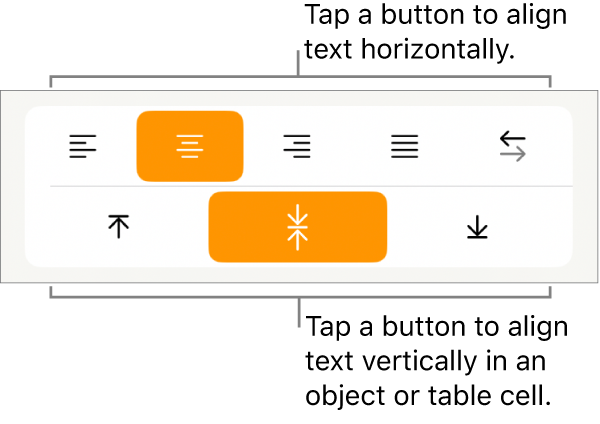600x424 pixels.
Task: Hit the right-aligned lines icon in top row
Action: [296, 147]
